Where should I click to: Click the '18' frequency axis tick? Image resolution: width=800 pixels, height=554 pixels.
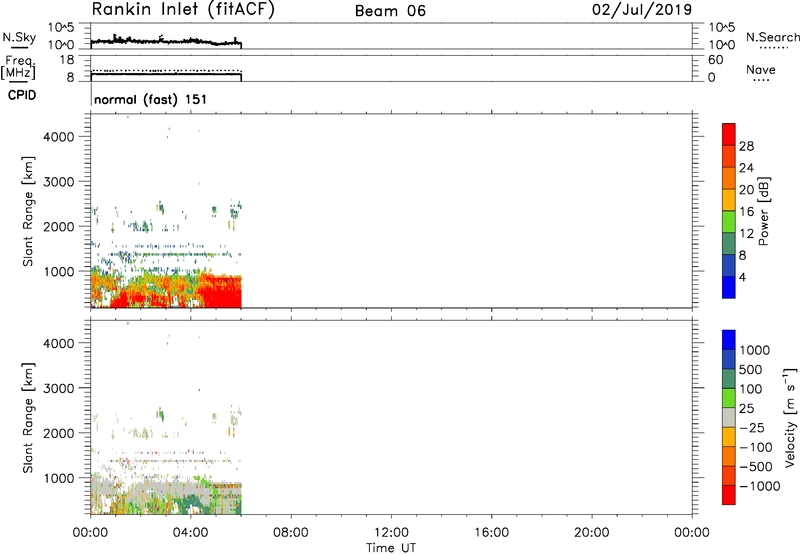[x=67, y=60]
